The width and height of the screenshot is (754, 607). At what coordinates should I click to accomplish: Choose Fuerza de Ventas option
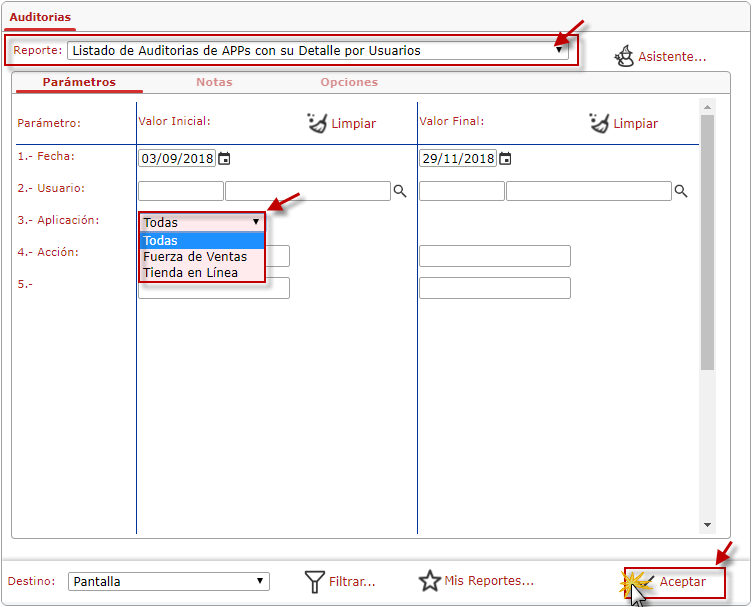pos(202,256)
